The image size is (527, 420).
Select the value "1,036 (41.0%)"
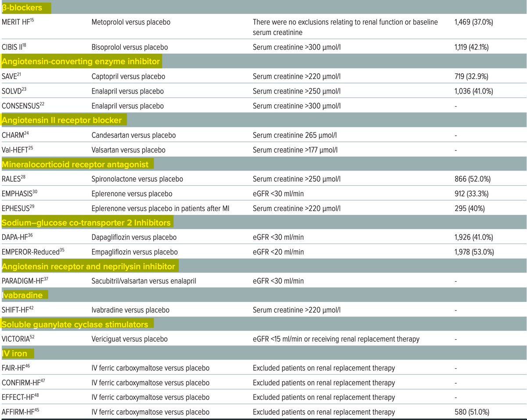pyautogui.click(x=474, y=92)
